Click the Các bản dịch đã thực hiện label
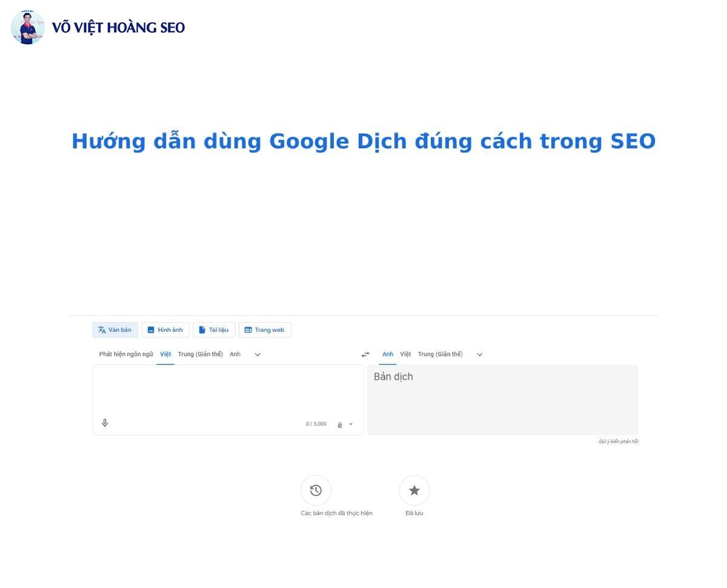Image resolution: width=727 pixels, height=588 pixels. (x=336, y=514)
